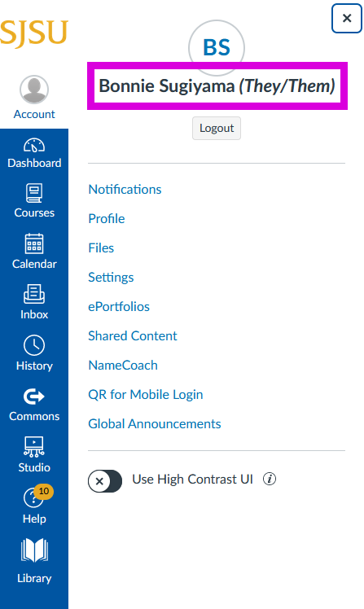Go to the Profile page
The height and width of the screenshot is (609, 364).
107,219
